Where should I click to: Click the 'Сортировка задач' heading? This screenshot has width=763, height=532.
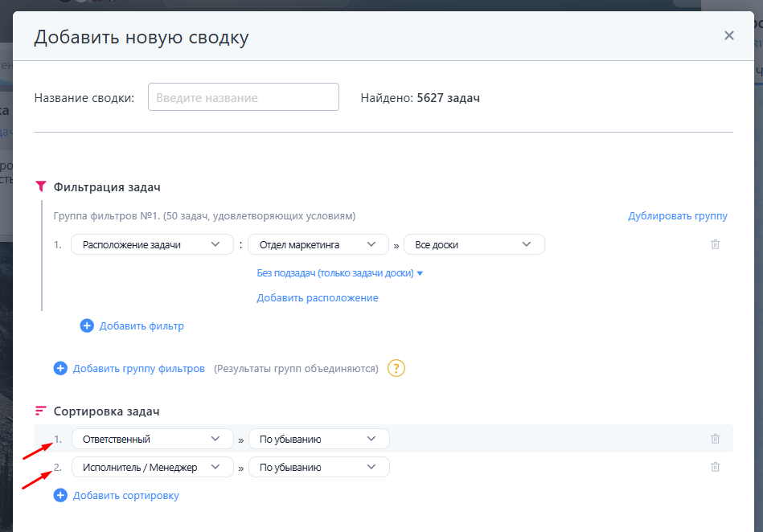tap(107, 411)
